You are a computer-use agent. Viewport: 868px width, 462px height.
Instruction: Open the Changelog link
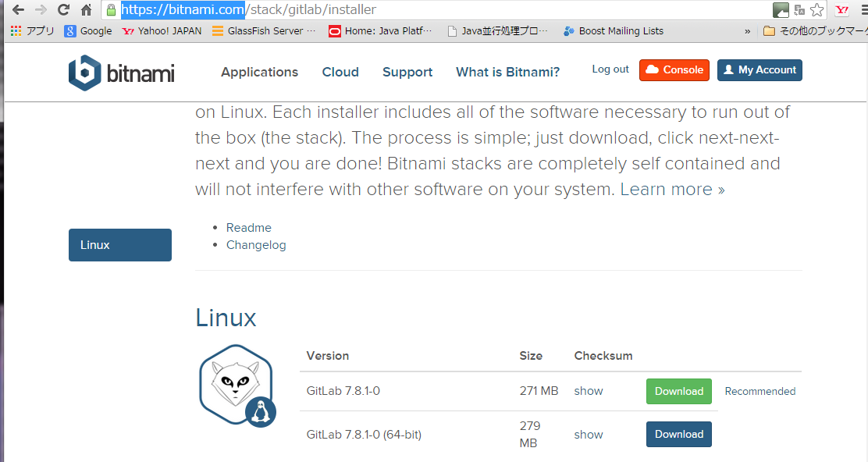click(256, 244)
